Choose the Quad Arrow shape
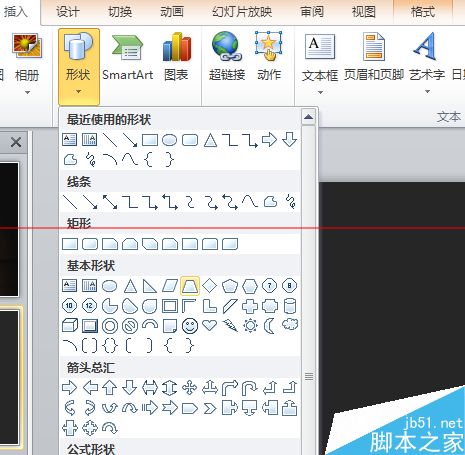 (190, 388)
